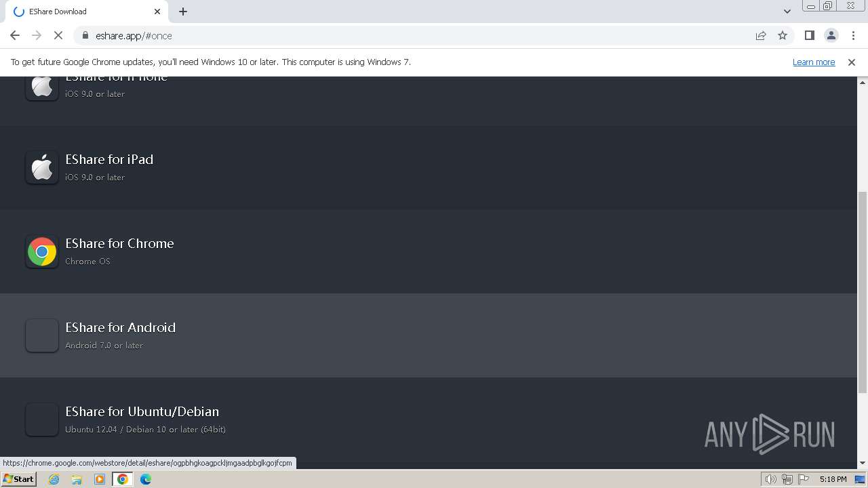868x488 pixels.
Task: Click the browser forward arrow
Action: [37, 35]
